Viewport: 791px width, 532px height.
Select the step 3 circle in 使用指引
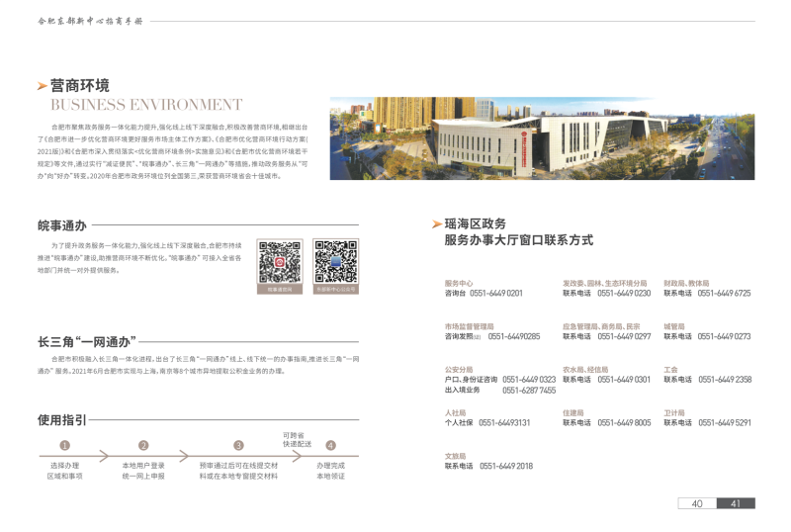[238, 446]
